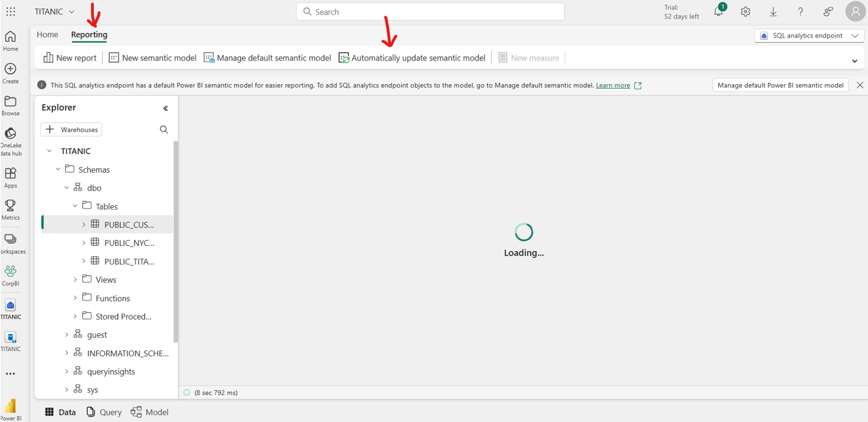
Task: Expand the Views folder
Action: tap(76, 279)
